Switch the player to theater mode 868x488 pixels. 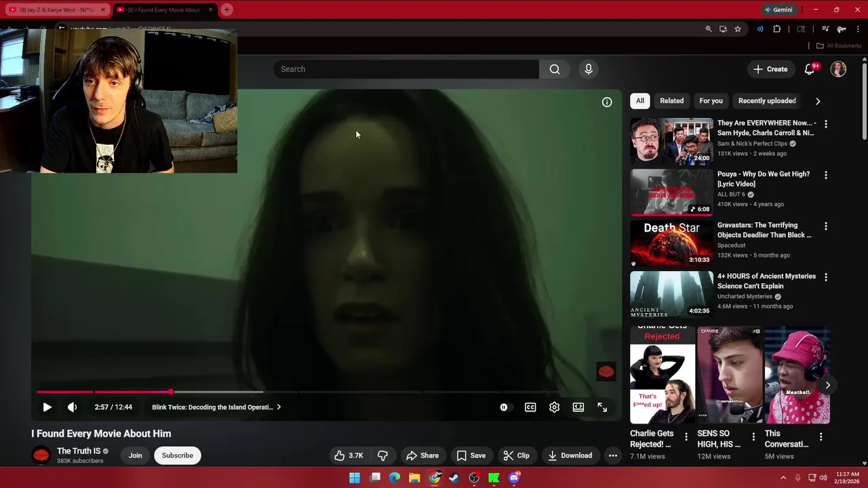click(x=578, y=407)
